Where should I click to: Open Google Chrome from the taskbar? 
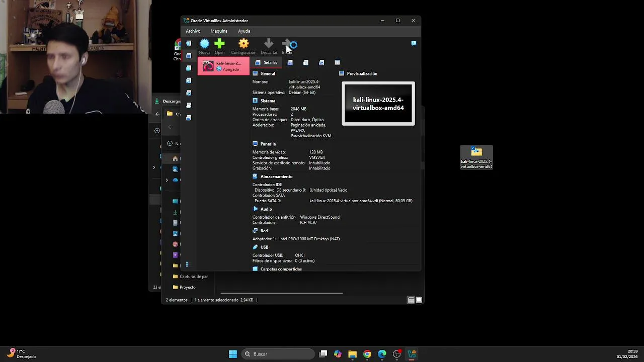tap(367, 354)
